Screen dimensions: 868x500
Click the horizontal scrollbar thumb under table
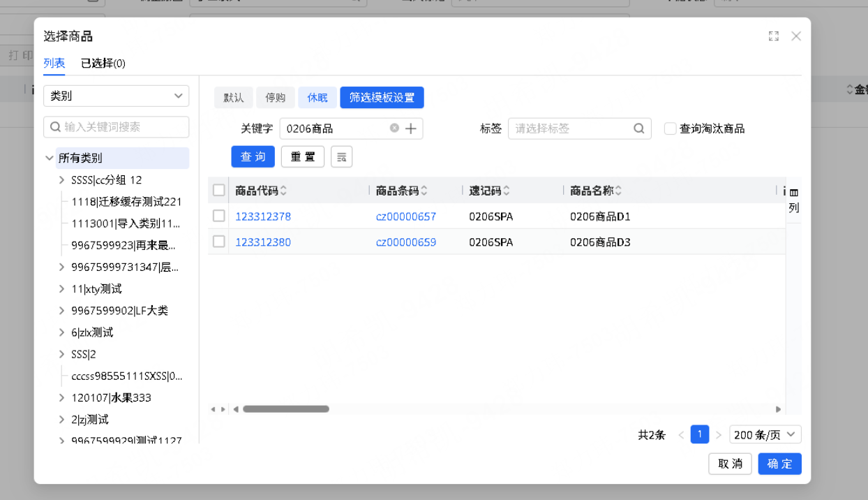click(x=285, y=409)
